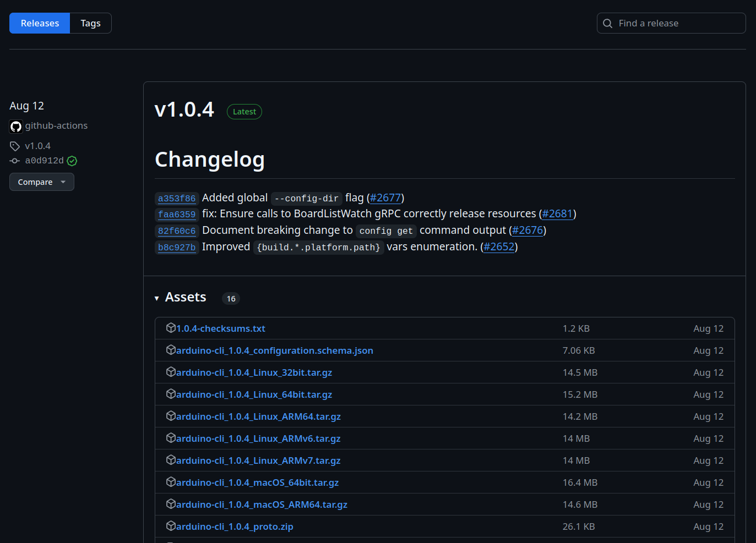
Task: Focus the Find a release search field
Action: point(671,23)
